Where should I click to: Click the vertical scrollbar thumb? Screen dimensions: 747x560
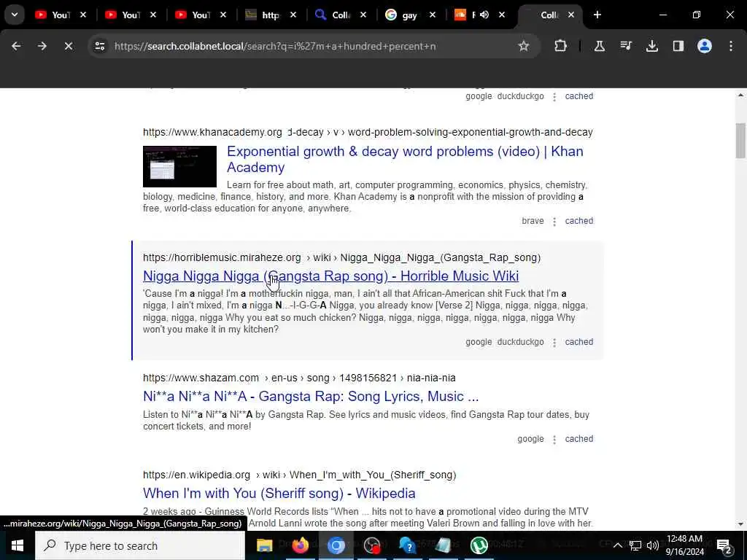[740, 141]
